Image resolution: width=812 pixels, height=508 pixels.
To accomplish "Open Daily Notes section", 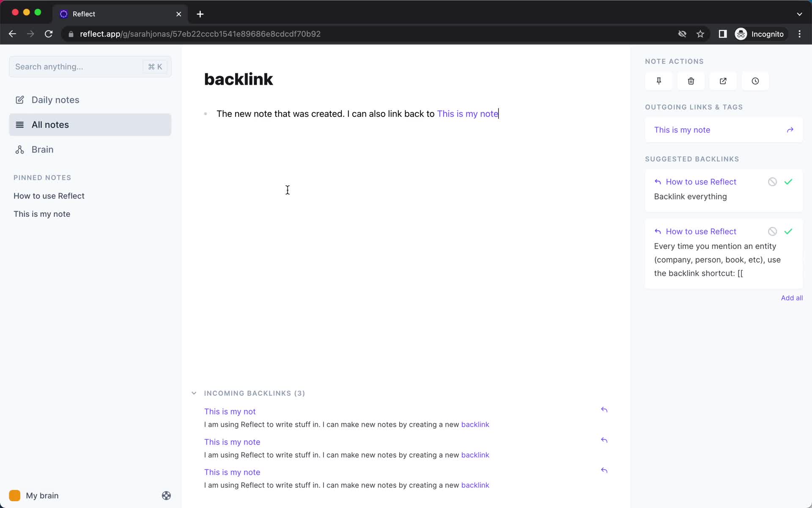I will click(55, 99).
